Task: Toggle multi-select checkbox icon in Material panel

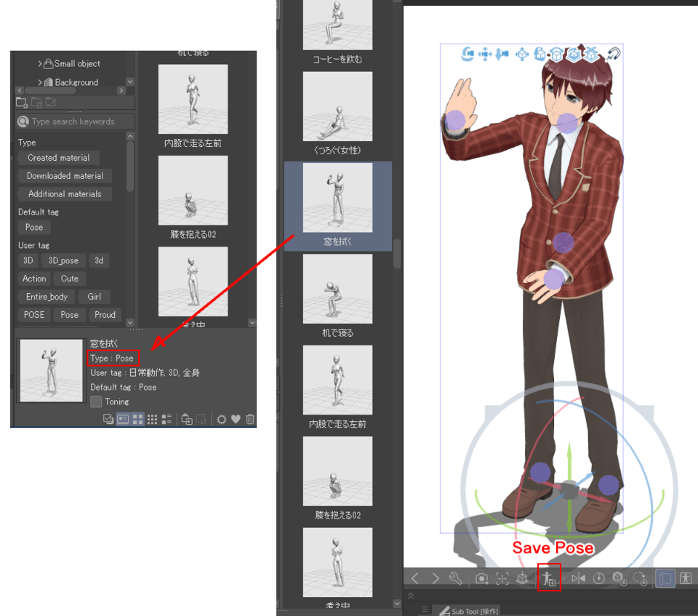Action: [108, 419]
